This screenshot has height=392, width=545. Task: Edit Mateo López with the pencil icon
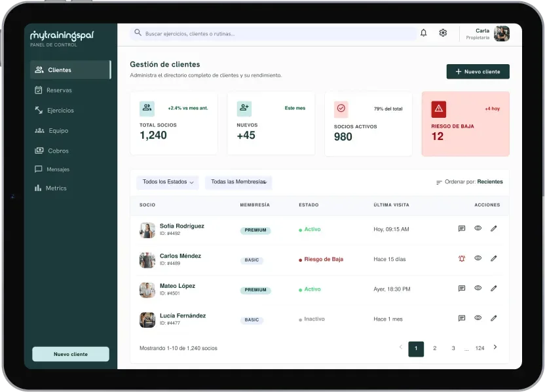(x=493, y=288)
